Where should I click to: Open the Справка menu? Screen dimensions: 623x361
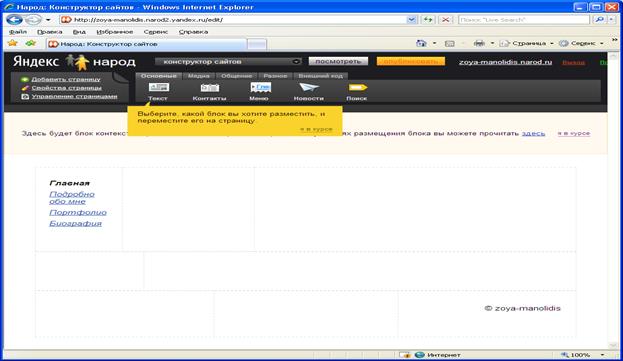[x=193, y=31]
